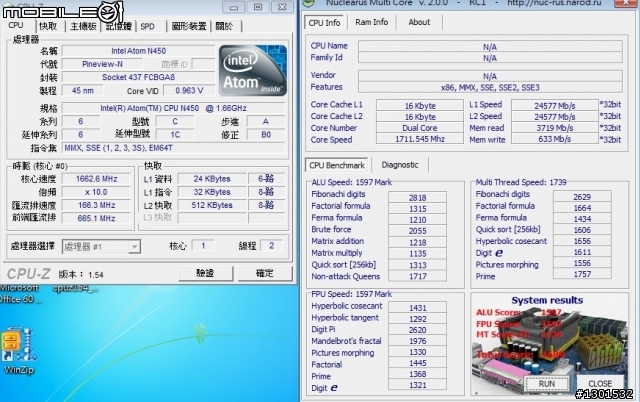
Task: Click the 線程 threads value 2
Action: coord(271,246)
